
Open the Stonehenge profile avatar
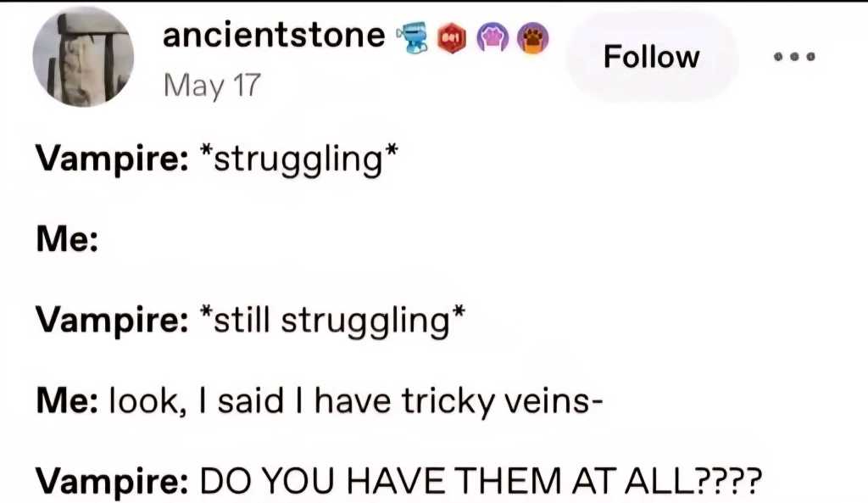click(x=83, y=56)
